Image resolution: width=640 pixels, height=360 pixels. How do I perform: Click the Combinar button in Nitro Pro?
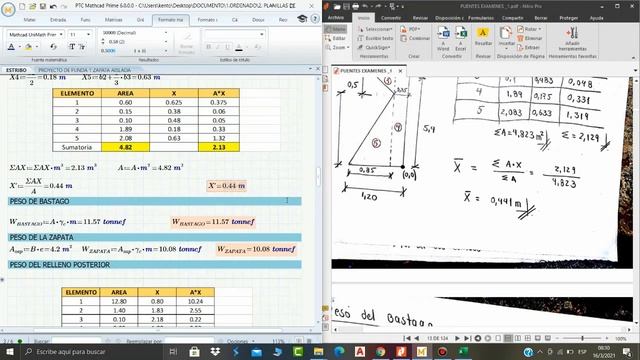(x=416, y=38)
